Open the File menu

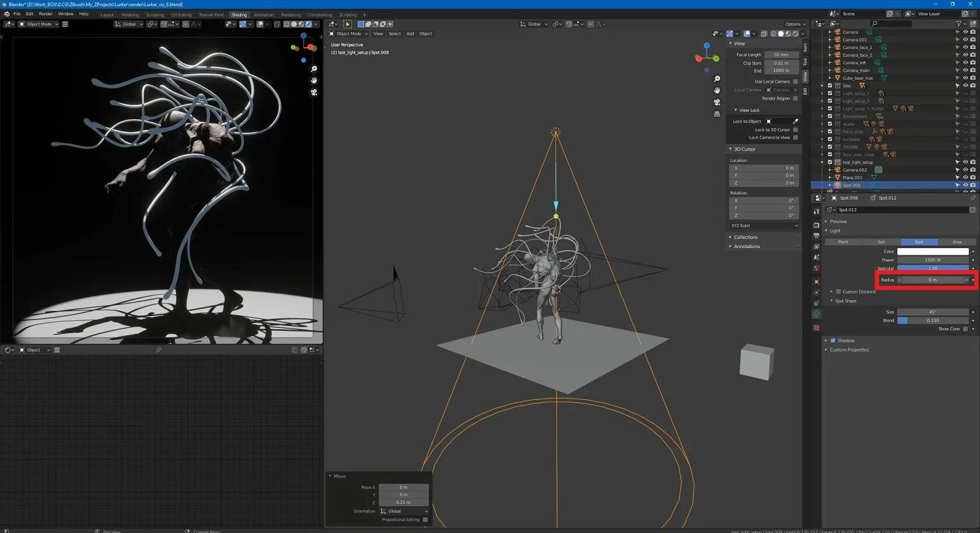point(17,14)
